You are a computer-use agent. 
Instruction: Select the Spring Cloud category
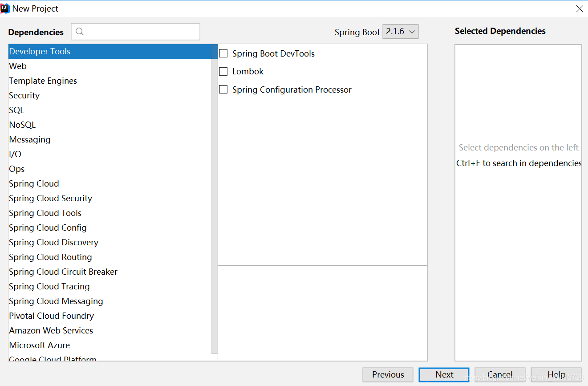point(110,183)
